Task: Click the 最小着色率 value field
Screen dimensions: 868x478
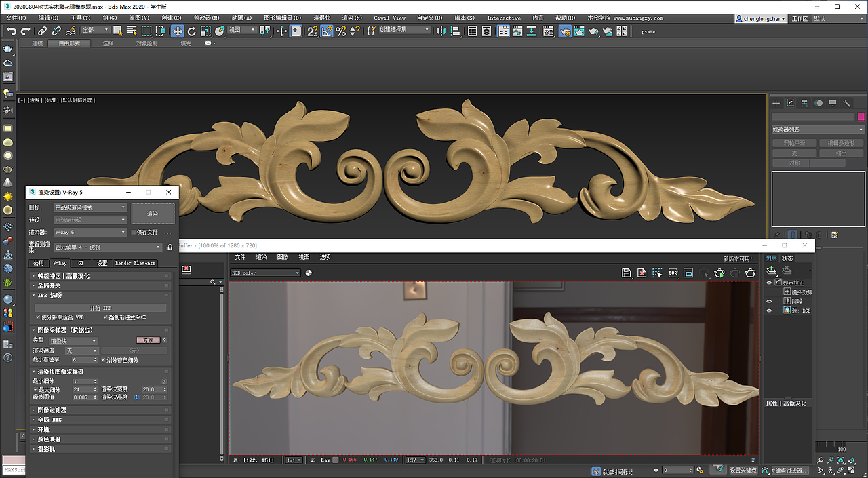Action: click(85, 360)
